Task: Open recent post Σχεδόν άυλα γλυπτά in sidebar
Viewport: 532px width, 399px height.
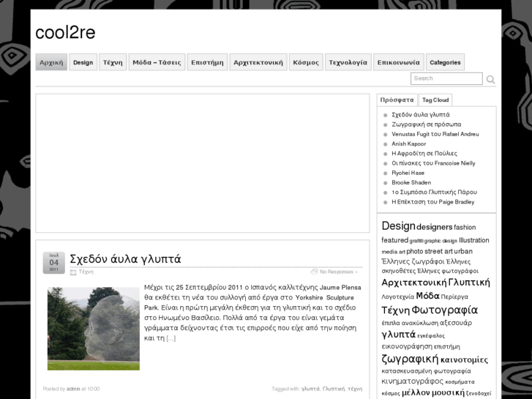Action: tap(420, 115)
